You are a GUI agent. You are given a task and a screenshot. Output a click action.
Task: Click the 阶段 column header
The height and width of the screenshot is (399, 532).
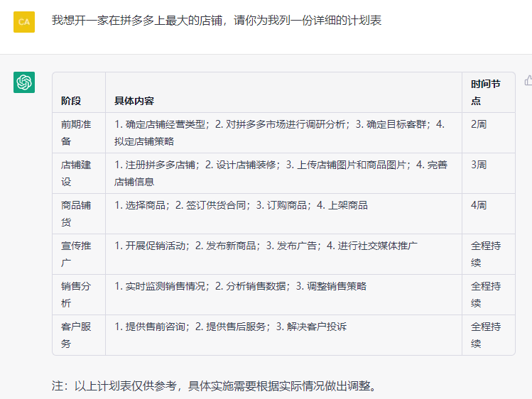point(79,92)
